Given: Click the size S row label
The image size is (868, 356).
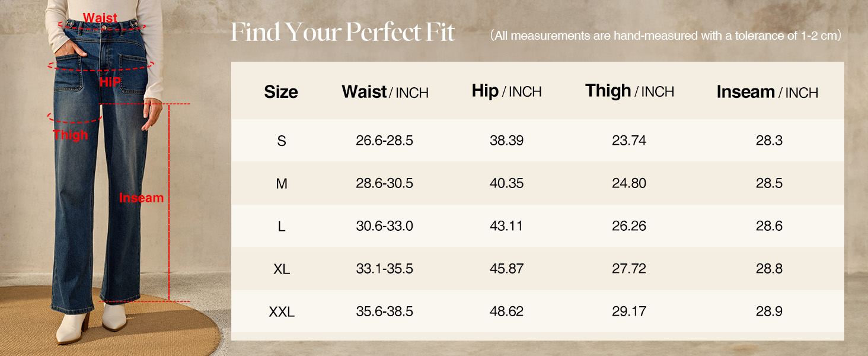Looking at the screenshot, I should pyautogui.click(x=282, y=141).
